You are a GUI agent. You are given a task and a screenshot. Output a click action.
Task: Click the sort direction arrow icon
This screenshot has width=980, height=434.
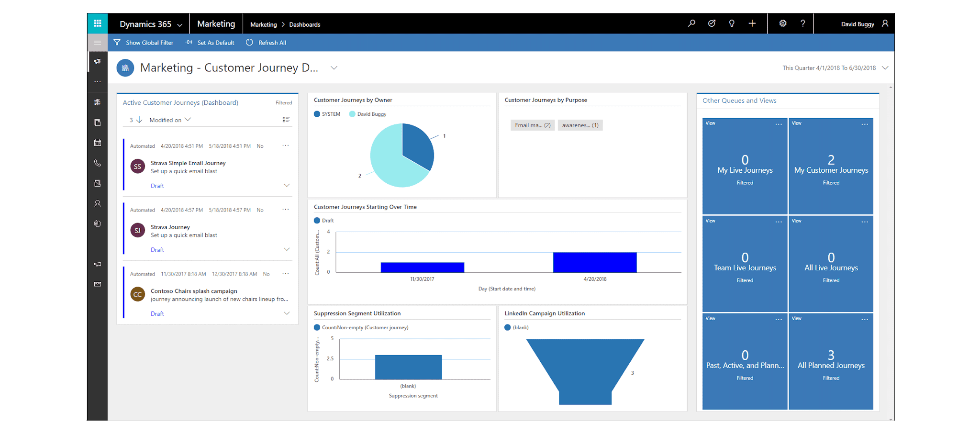pyautogui.click(x=139, y=120)
